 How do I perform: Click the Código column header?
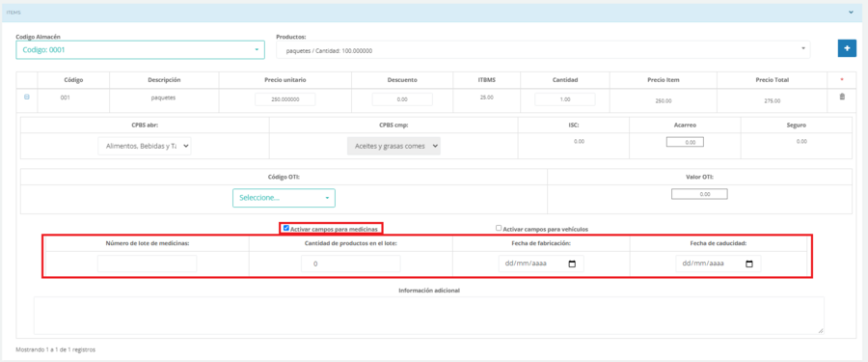[x=73, y=80]
